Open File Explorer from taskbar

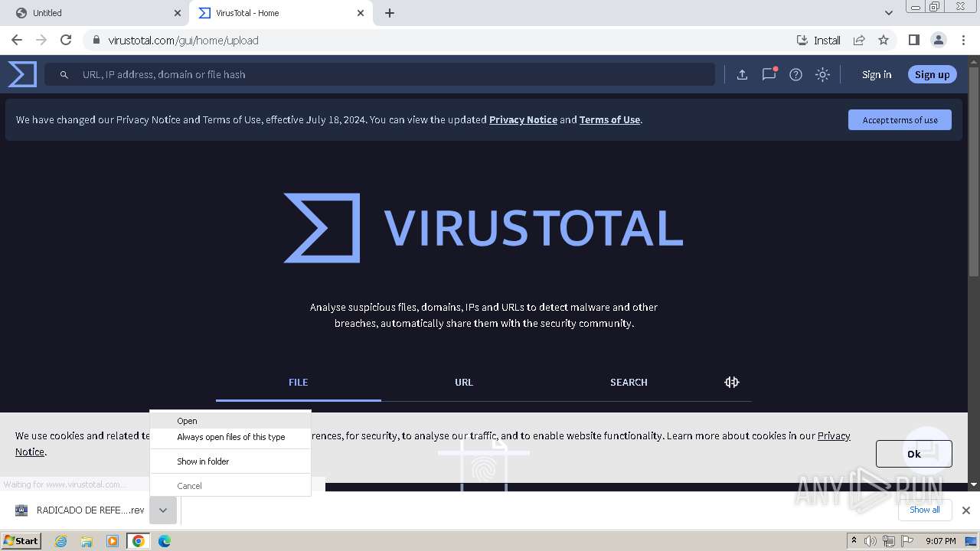pyautogui.click(x=87, y=541)
